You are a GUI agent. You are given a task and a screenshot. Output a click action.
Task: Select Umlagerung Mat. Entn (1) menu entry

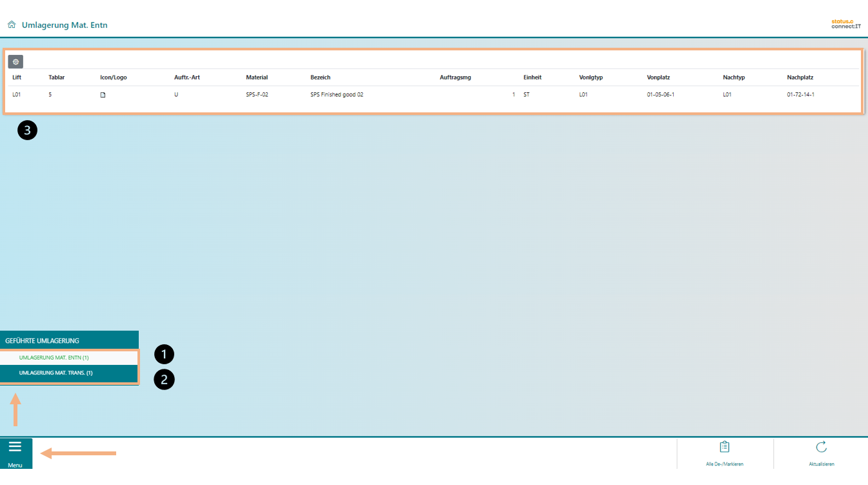point(54,357)
